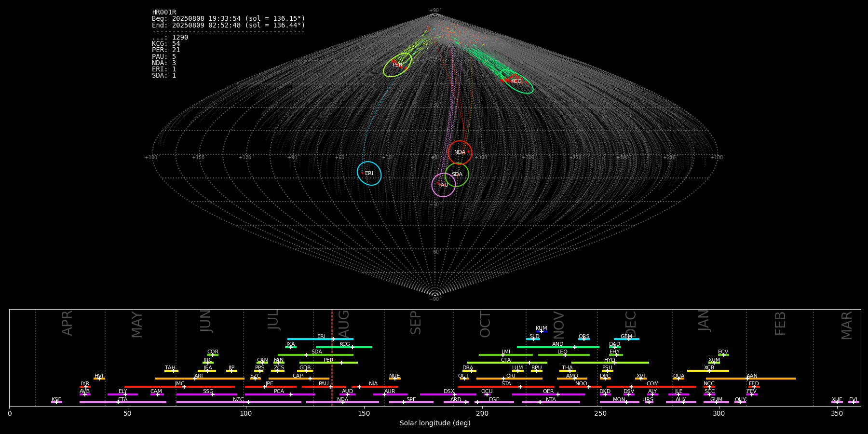
Task: Click the '...: 1290' sporadic count entry
Action: point(170,38)
